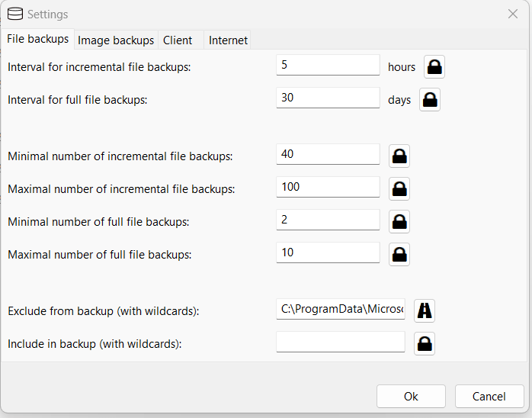Click the 'Minimal number of full file backups:' label

(98, 222)
